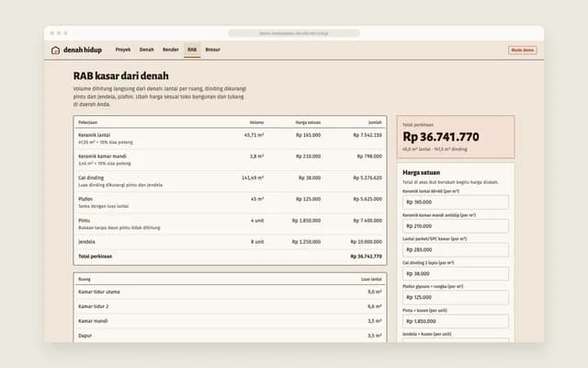This screenshot has width=588, height=368.
Task: Open the Proyek tab
Action: click(x=123, y=50)
